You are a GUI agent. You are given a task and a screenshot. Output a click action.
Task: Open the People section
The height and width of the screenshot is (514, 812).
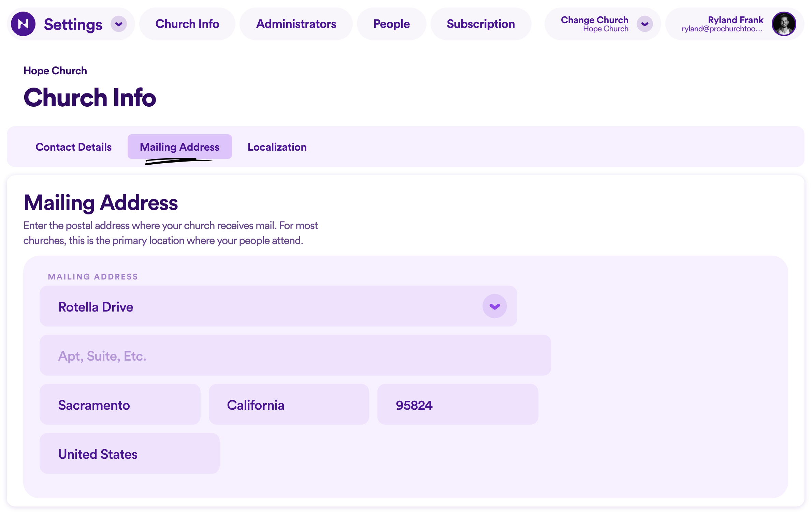tap(391, 24)
